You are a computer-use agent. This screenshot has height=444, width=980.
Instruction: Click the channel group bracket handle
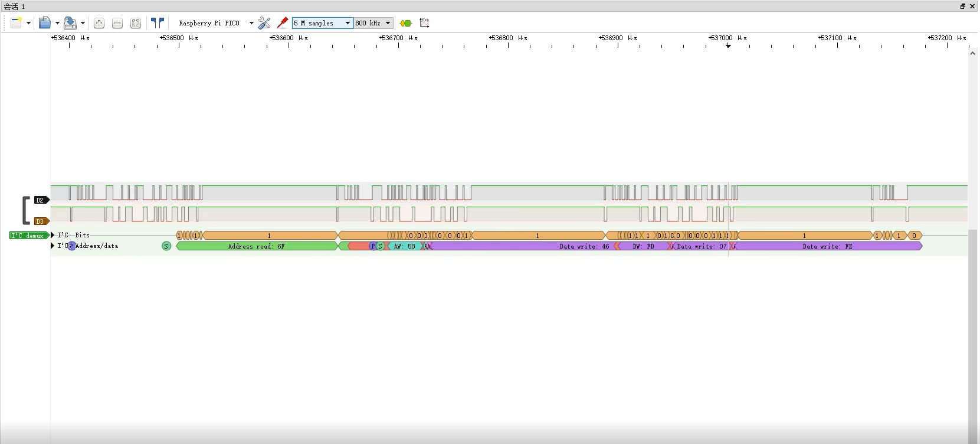(x=25, y=210)
